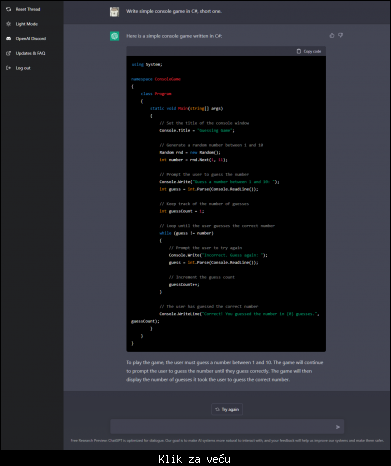Click the user prompt text about console game
391x466 pixels.
pyautogui.click(x=174, y=11)
